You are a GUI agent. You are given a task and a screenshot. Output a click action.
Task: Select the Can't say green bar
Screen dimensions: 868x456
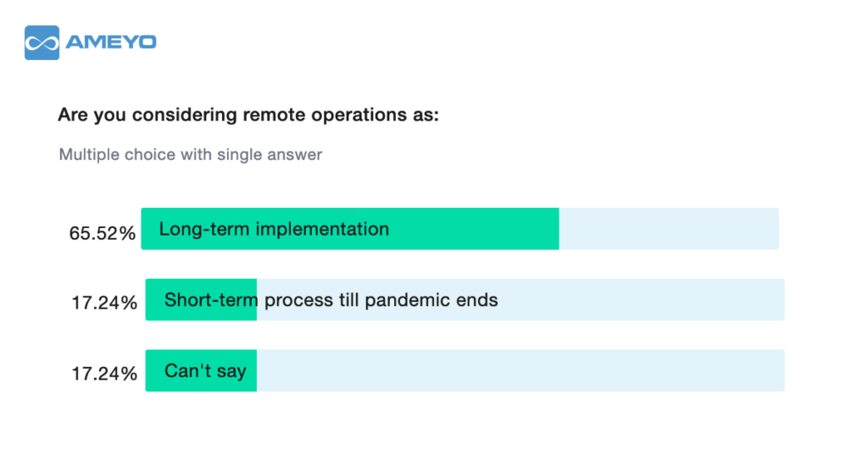pyautogui.click(x=201, y=370)
